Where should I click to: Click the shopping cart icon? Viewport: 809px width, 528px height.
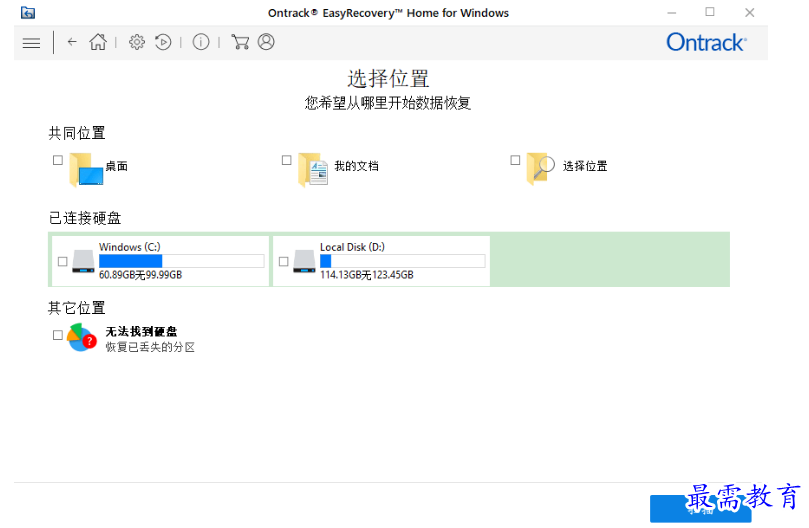[240, 42]
